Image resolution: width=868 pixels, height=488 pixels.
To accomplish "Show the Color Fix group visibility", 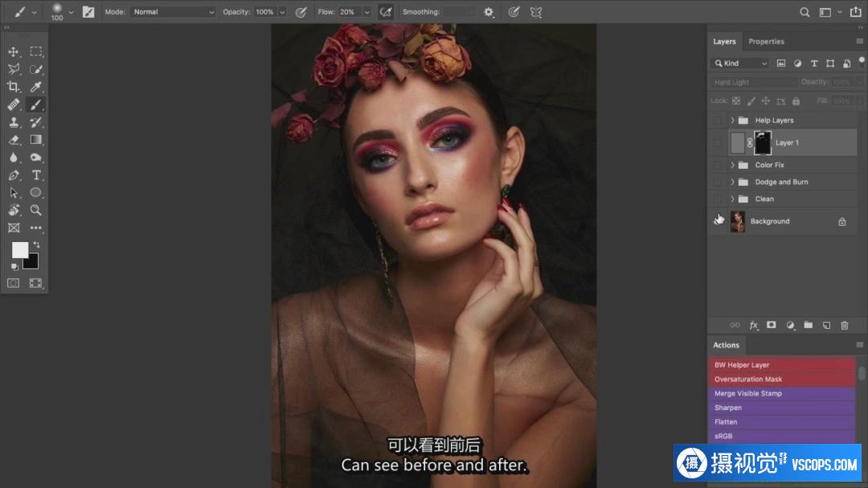I will [x=718, y=165].
